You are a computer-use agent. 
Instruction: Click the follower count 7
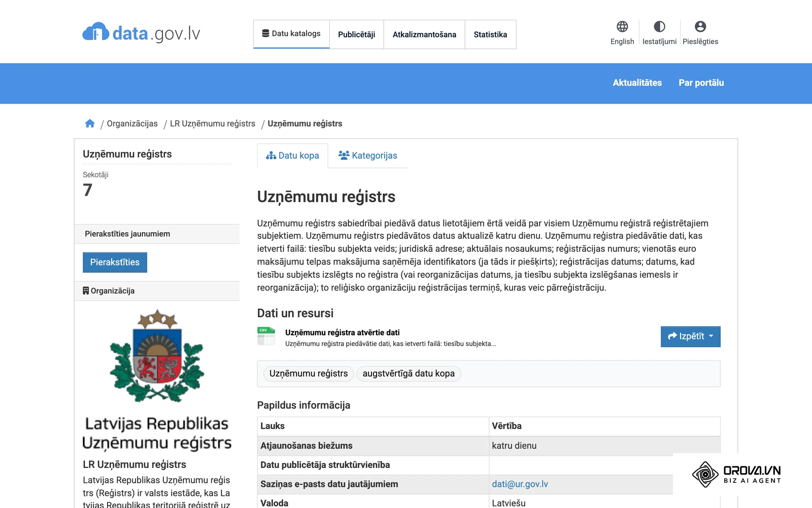[x=88, y=190]
